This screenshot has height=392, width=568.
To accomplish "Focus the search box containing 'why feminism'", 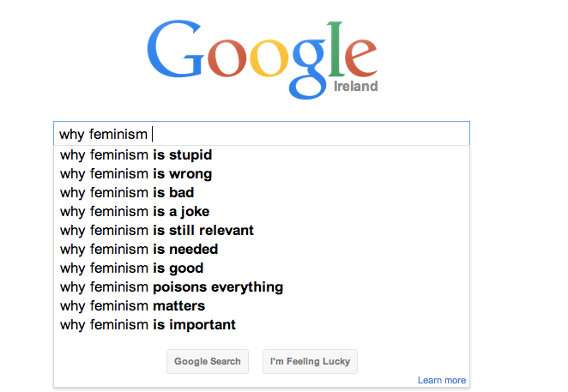I will click(x=261, y=134).
